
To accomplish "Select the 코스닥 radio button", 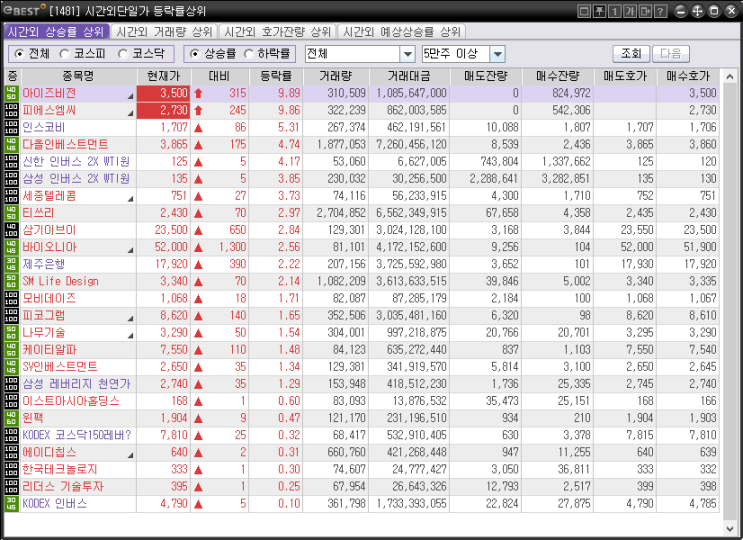I will pos(123,54).
